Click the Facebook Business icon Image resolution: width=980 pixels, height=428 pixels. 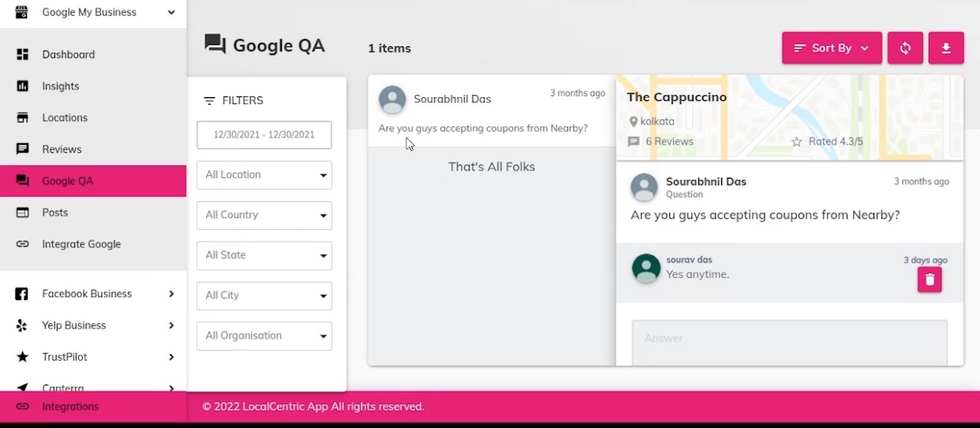coord(23,294)
